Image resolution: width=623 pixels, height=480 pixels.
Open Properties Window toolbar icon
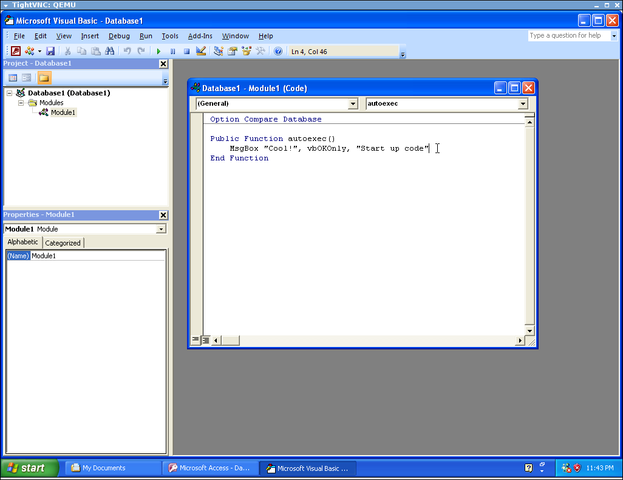(232, 51)
